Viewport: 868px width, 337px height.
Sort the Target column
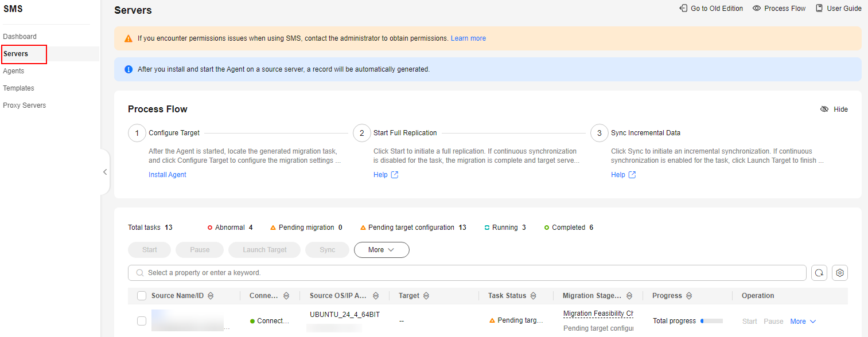[426, 296]
